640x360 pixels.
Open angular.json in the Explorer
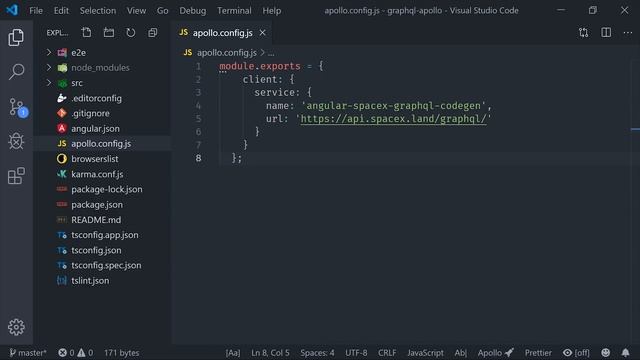(95, 129)
